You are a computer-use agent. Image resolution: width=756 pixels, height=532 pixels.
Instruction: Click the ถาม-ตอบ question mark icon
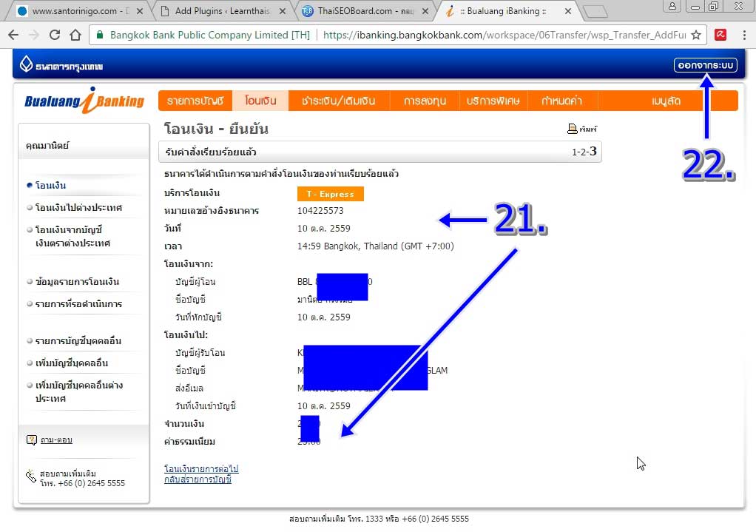[x=31, y=440]
